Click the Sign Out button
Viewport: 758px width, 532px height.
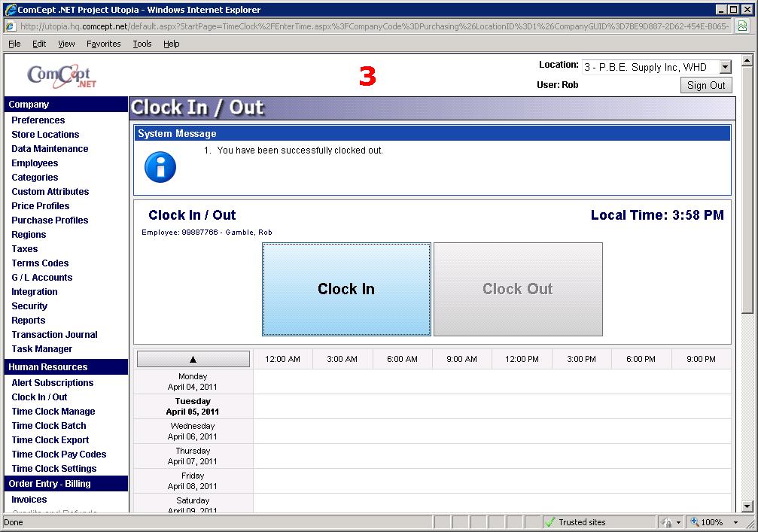[x=706, y=85]
